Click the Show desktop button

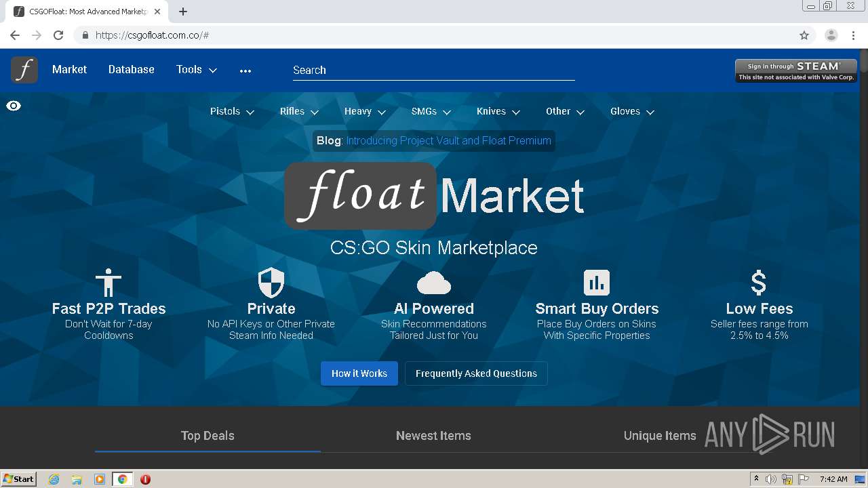pyautogui.click(x=861, y=479)
